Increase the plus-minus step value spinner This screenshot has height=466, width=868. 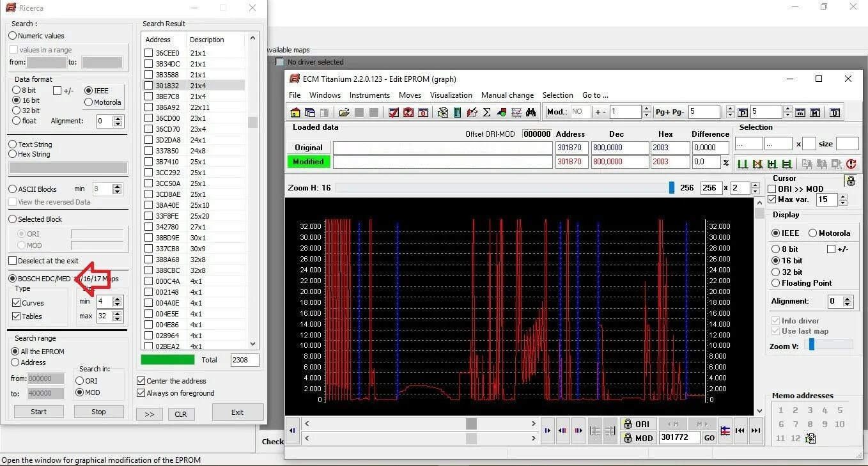647,109
